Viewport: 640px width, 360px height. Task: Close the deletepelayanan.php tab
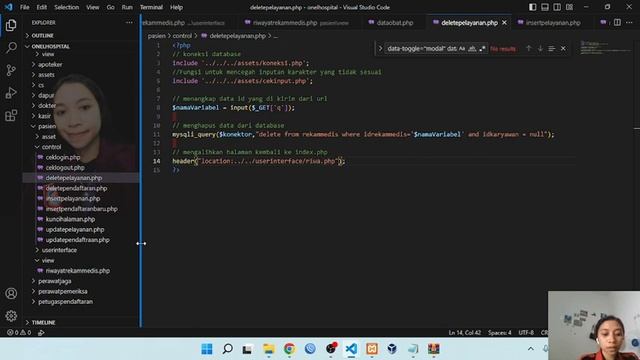[504, 22]
